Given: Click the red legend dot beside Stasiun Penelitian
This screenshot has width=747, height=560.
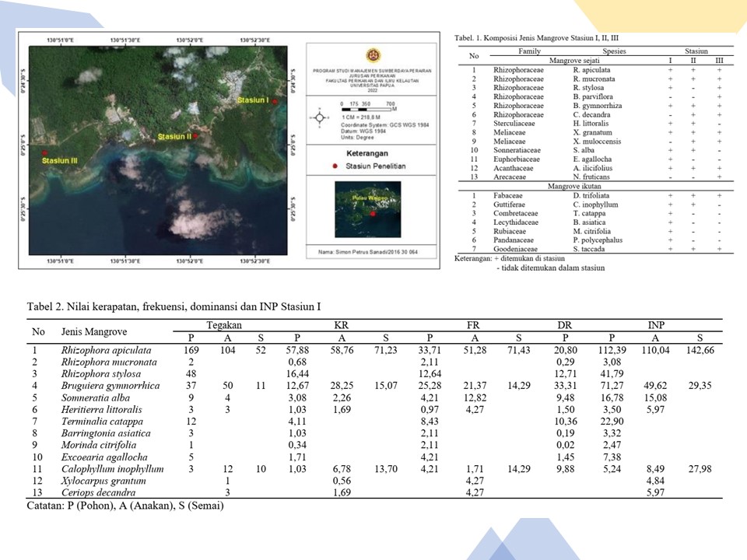Looking at the screenshot, I should pyautogui.click(x=335, y=166).
